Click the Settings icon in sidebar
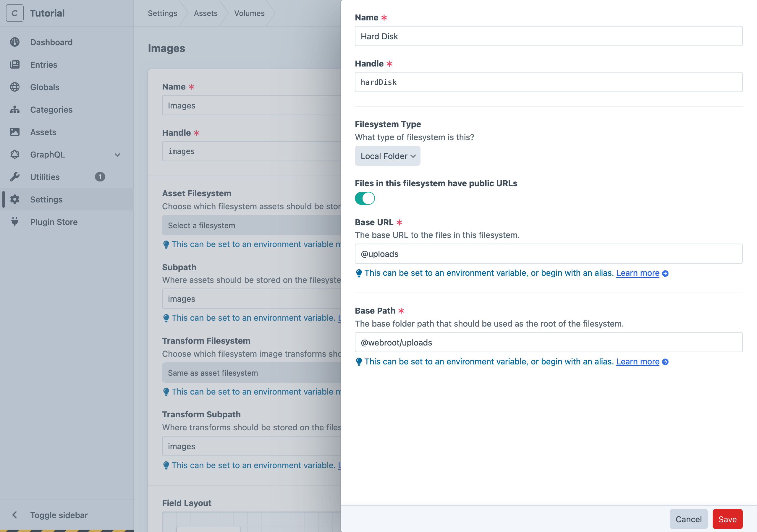The width and height of the screenshot is (757, 532). click(x=16, y=199)
